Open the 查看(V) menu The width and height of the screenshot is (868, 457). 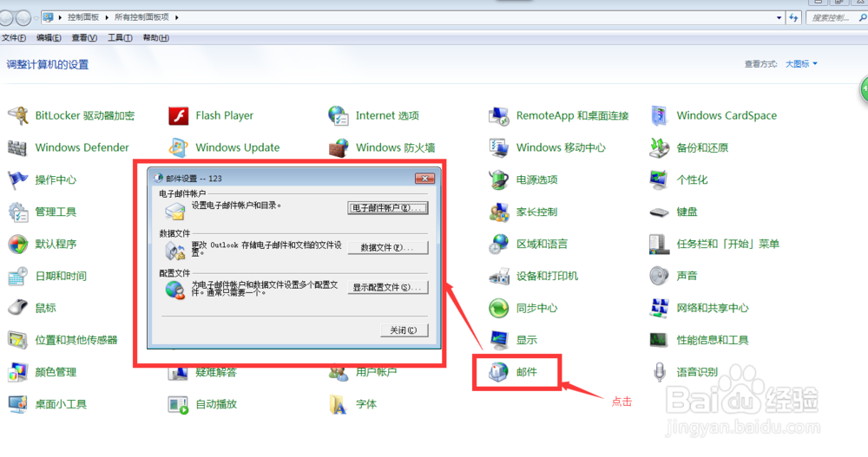pyautogui.click(x=84, y=37)
